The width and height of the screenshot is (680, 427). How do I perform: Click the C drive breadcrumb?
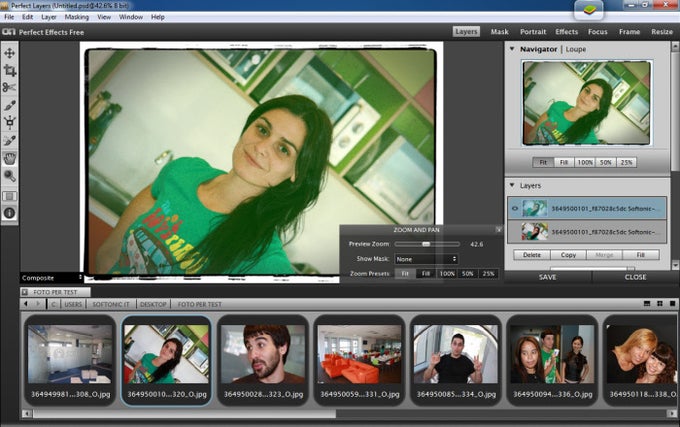53,304
